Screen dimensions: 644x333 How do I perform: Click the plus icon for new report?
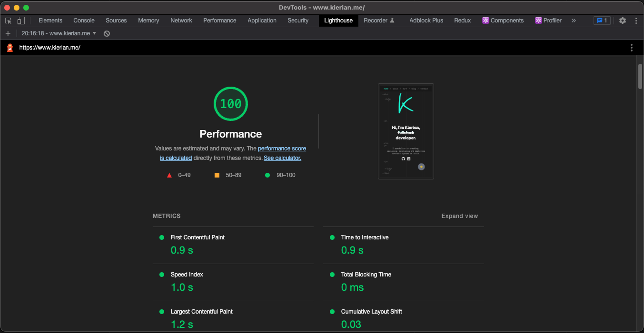click(8, 33)
